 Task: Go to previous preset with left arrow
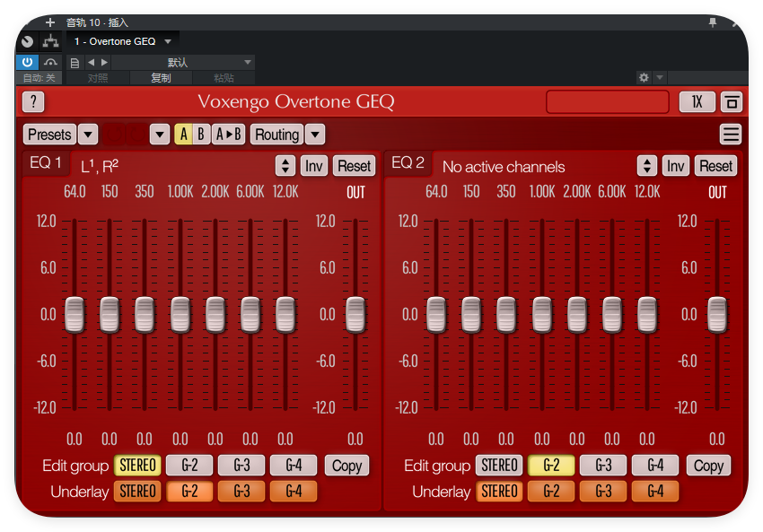click(x=91, y=62)
